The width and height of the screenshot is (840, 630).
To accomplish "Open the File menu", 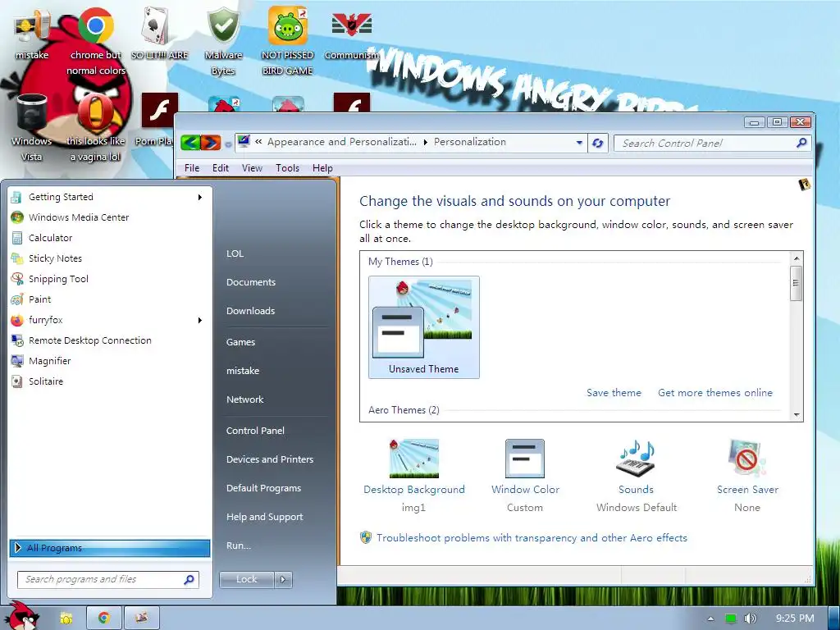I will (x=192, y=168).
